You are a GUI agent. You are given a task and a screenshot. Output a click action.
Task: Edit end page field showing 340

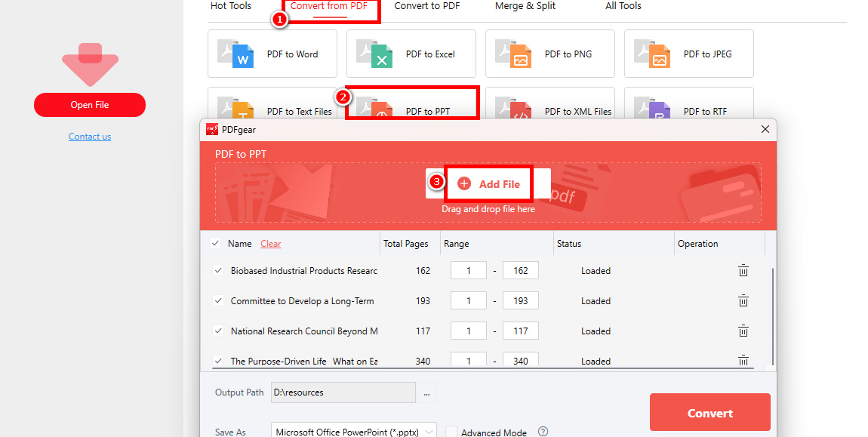tap(520, 359)
